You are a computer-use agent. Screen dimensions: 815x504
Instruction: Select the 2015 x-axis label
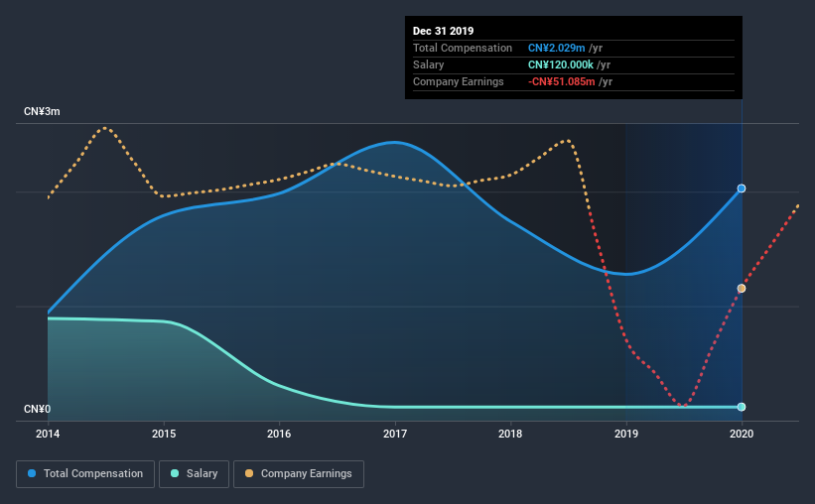(164, 434)
